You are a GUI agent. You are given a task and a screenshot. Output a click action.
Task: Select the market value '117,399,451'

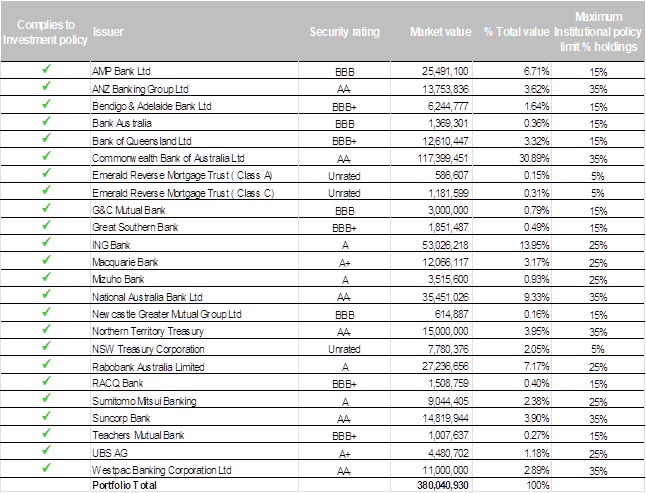pyautogui.click(x=443, y=158)
